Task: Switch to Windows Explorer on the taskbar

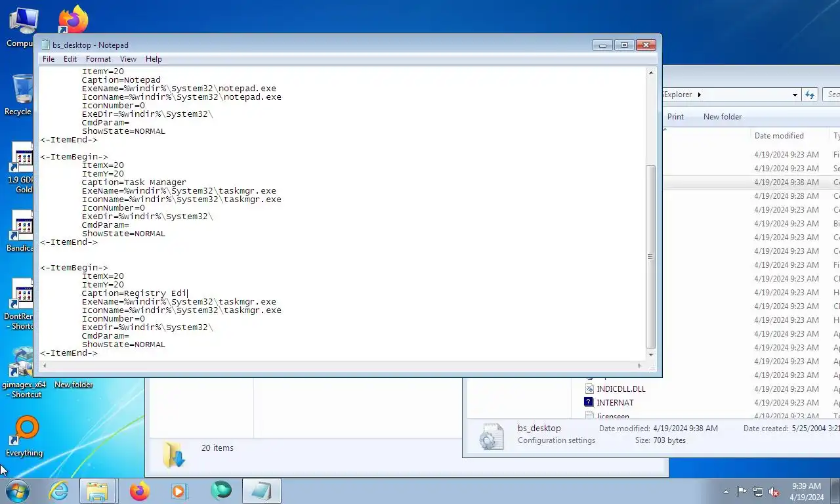Action: click(x=97, y=491)
